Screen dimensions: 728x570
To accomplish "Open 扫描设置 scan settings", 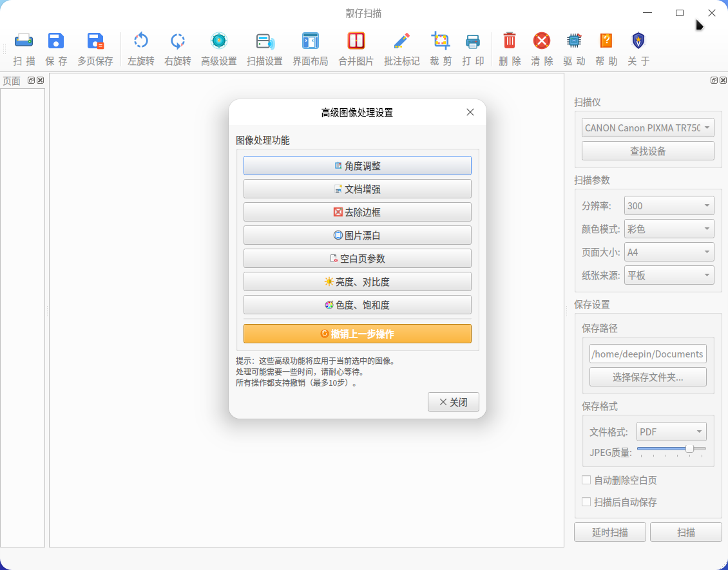I will point(265,41).
